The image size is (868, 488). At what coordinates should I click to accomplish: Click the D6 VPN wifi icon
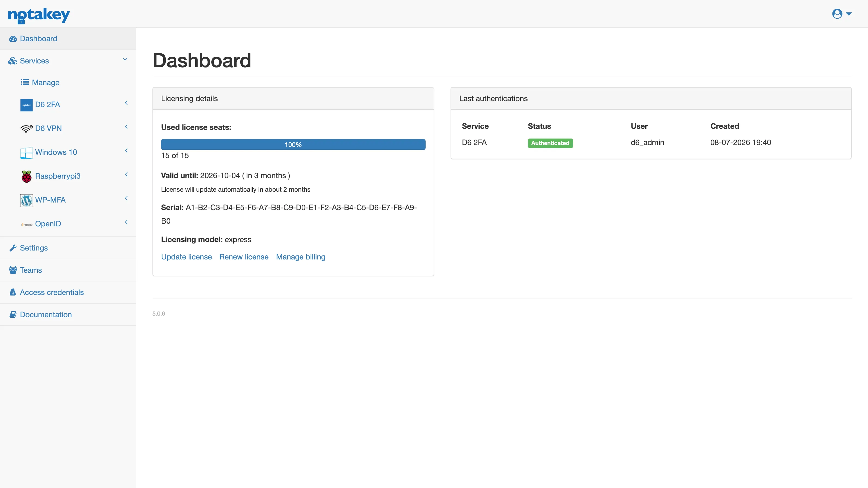point(26,129)
